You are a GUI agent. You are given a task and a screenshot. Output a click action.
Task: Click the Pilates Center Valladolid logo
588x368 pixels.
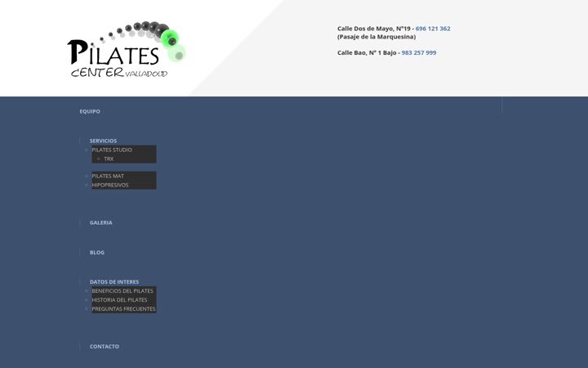pos(127,49)
